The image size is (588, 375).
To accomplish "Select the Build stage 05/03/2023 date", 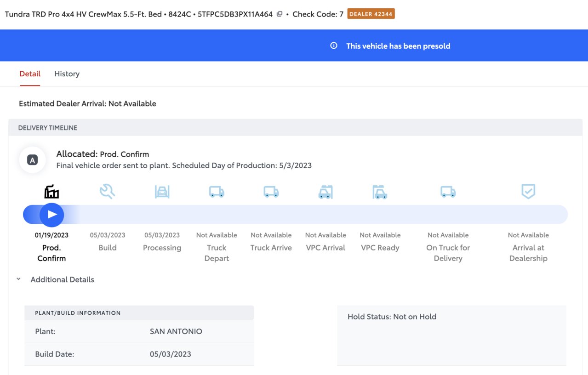I will pyautogui.click(x=108, y=235).
